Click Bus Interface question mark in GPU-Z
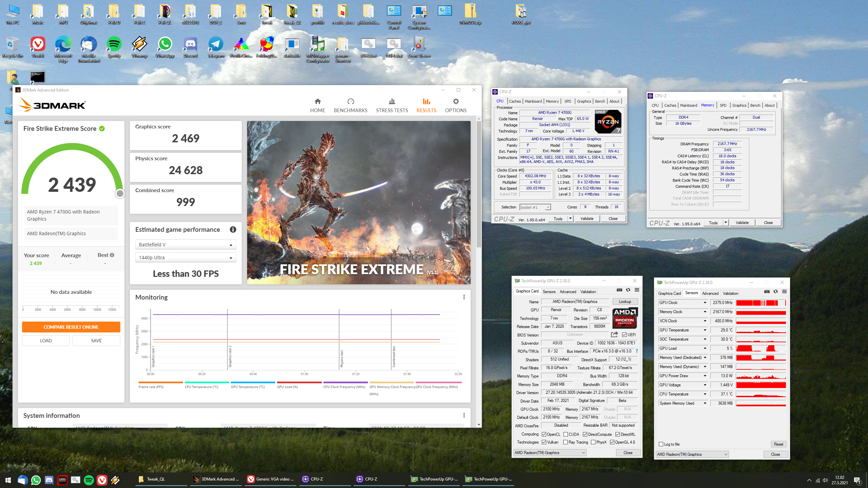 [637, 351]
